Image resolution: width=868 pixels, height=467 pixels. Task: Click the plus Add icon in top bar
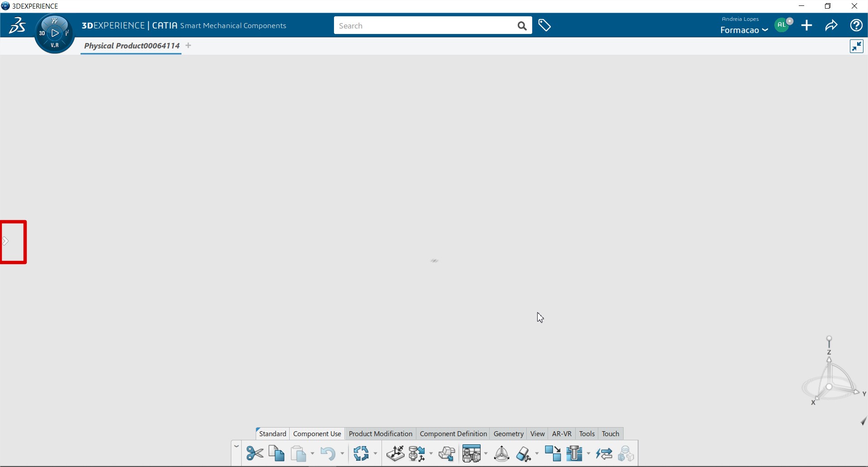[x=807, y=26]
